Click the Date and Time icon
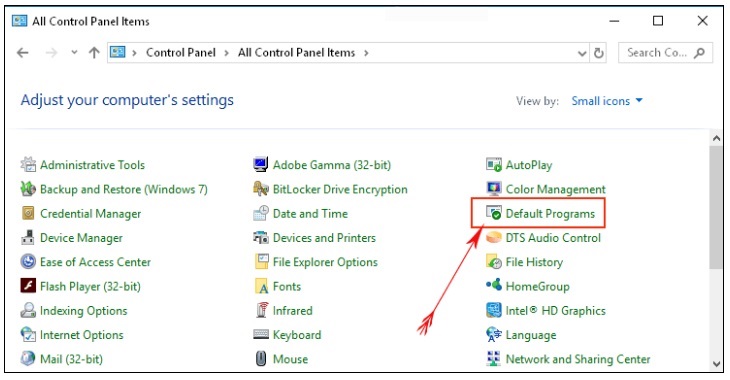 (261, 213)
